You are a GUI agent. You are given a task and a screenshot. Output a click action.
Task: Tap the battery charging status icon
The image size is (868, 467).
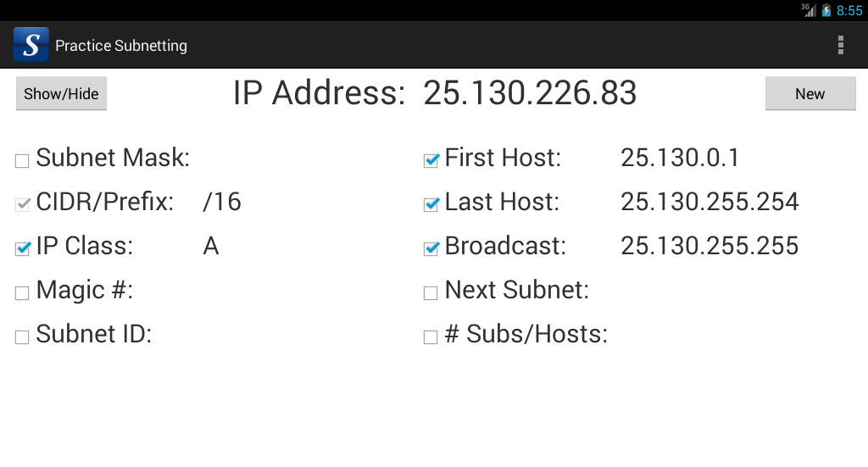click(x=826, y=10)
